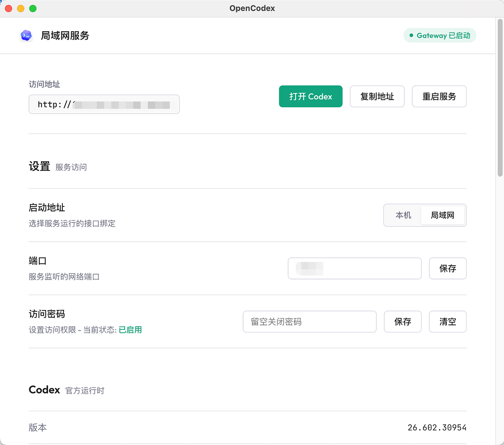This screenshot has height=445, width=504.
Task: Click the 端口 port input field
Action: click(x=354, y=268)
